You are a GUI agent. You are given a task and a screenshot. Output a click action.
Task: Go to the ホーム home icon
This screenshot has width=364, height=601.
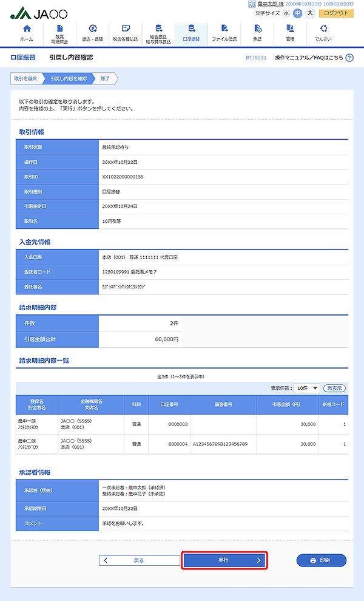coord(27,33)
